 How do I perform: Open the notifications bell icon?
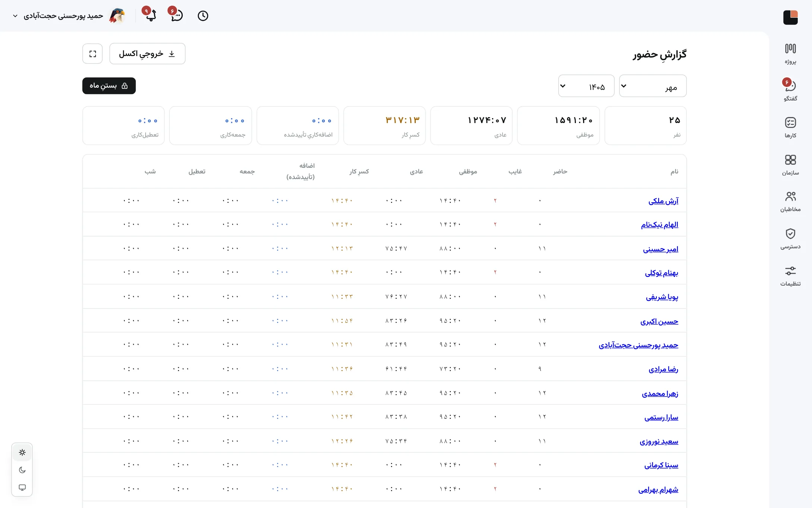(150, 15)
